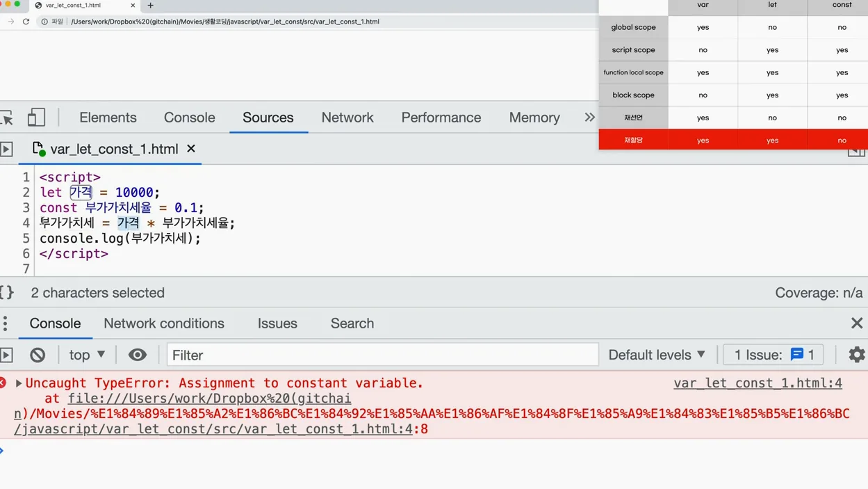Image resolution: width=868 pixels, height=489 pixels.
Task: Click line number 5 in the gutter
Action: (x=26, y=239)
